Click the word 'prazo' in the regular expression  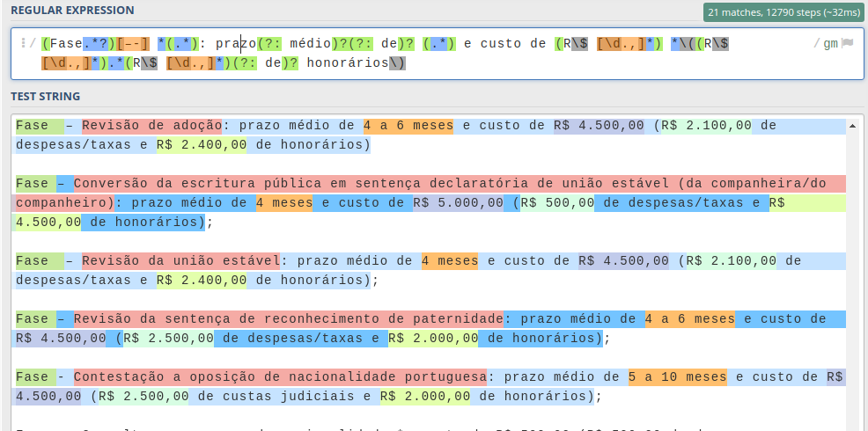236,44
